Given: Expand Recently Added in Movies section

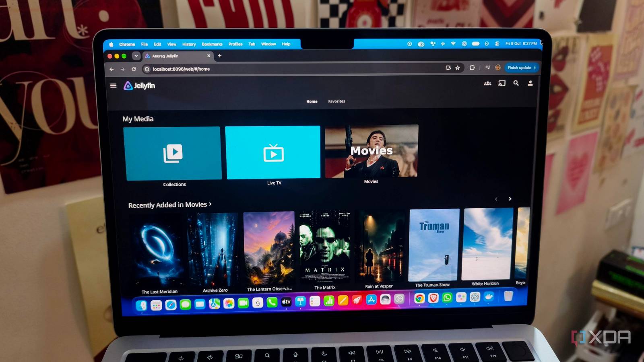Looking at the screenshot, I should 170,205.
